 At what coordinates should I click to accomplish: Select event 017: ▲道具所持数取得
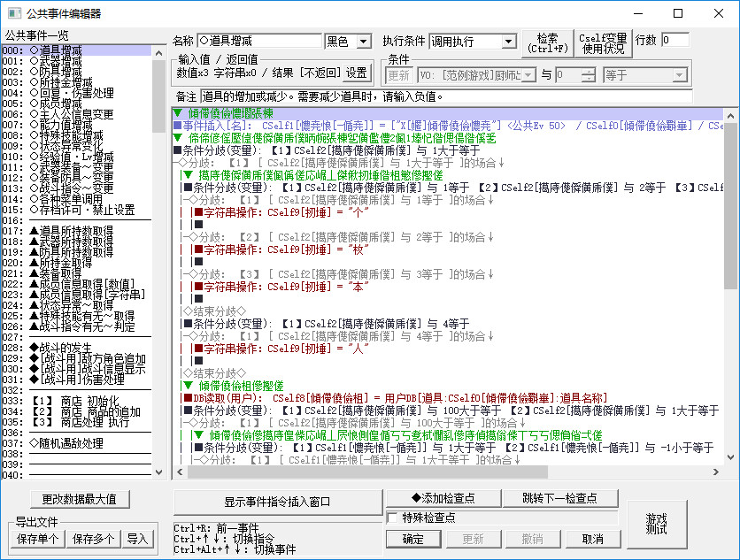(x=76, y=231)
